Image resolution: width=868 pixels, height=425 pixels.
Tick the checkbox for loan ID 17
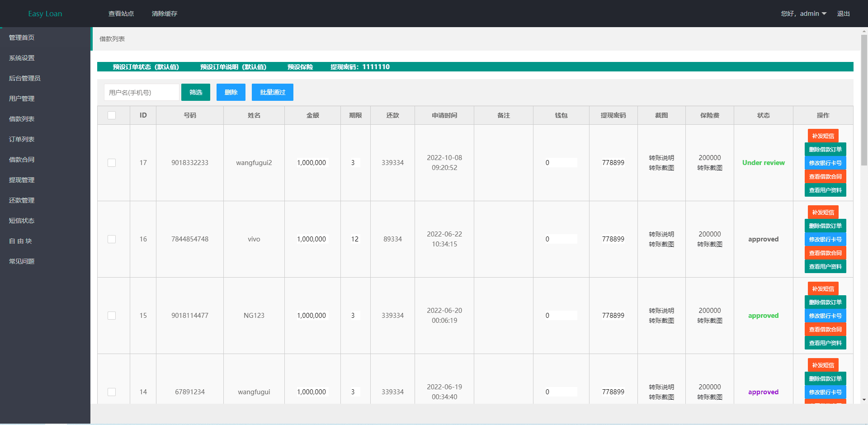(x=112, y=163)
